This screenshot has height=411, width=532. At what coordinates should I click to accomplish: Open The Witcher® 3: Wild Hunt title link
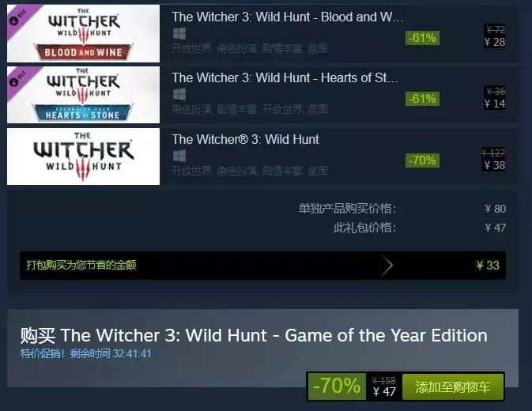tap(245, 139)
